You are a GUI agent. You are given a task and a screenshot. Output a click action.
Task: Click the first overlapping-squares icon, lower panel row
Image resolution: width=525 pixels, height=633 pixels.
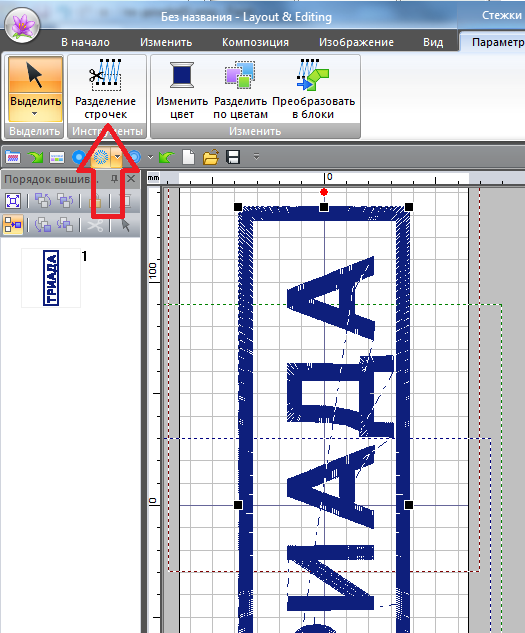(x=43, y=225)
